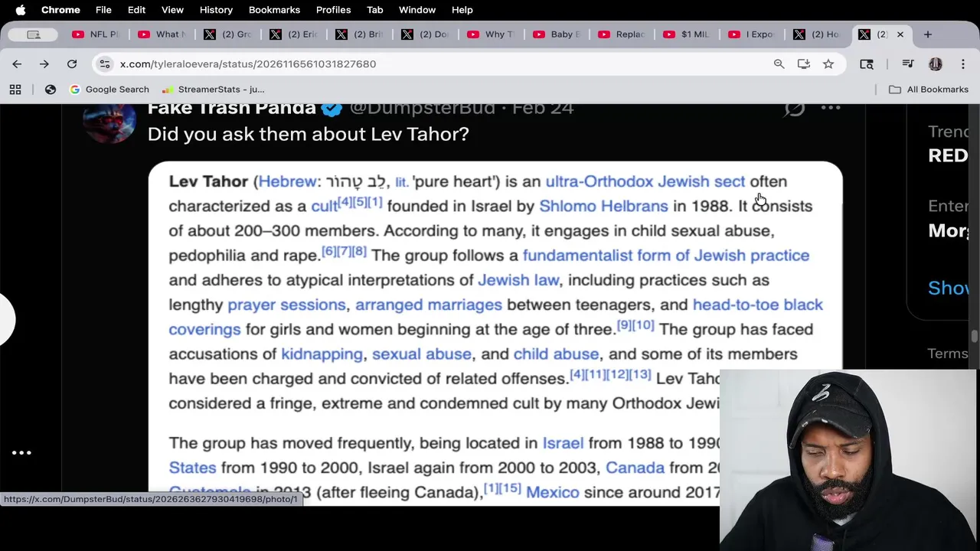Open the tab search side panel icon
This screenshot has width=980, height=551.
tap(867, 64)
